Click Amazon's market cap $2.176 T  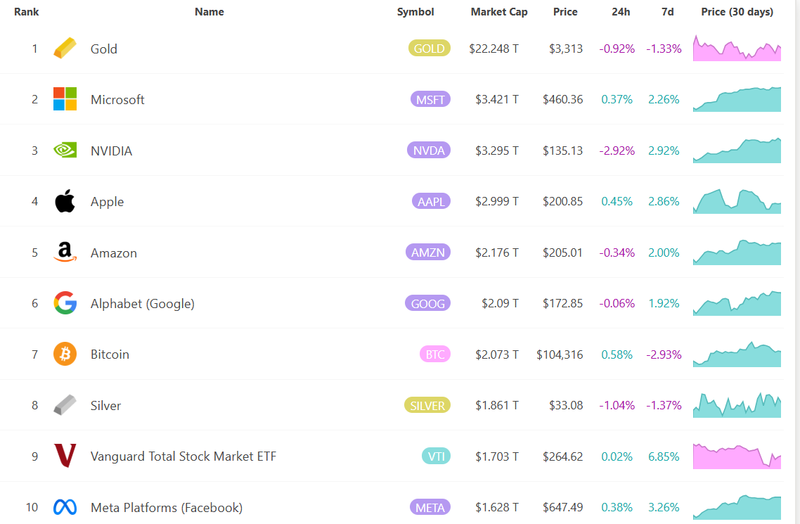[x=497, y=253]
